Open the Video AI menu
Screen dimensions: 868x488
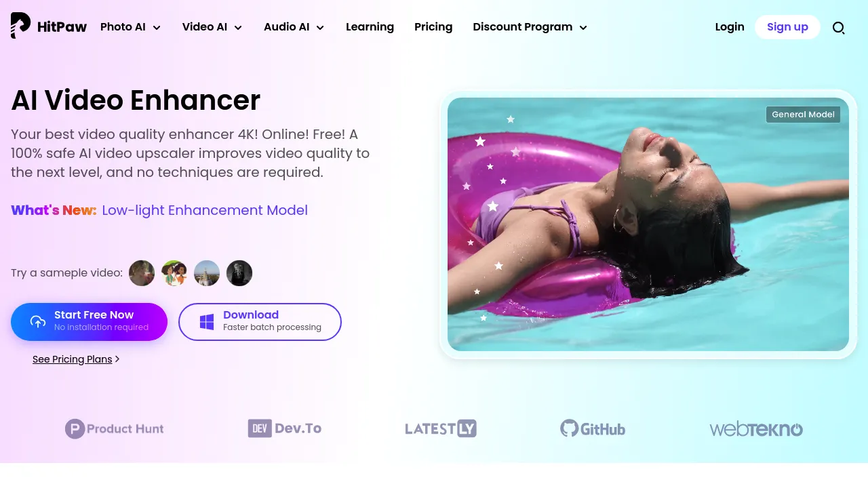click(212, 27)
